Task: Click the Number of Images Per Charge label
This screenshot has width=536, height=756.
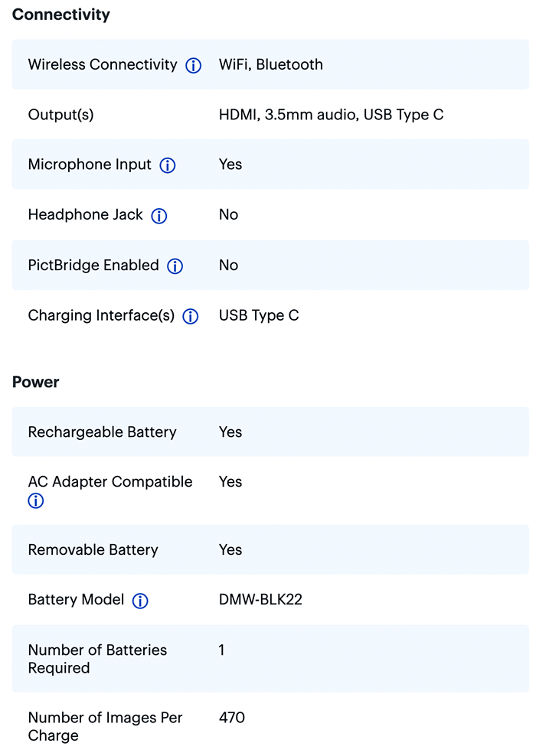Action: pyautogui.click(x=105, y=726)
